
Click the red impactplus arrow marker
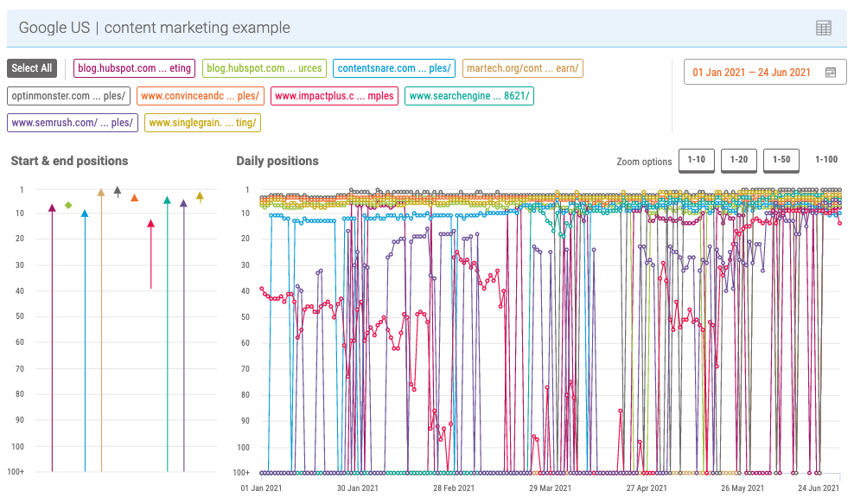click(150, 224)
